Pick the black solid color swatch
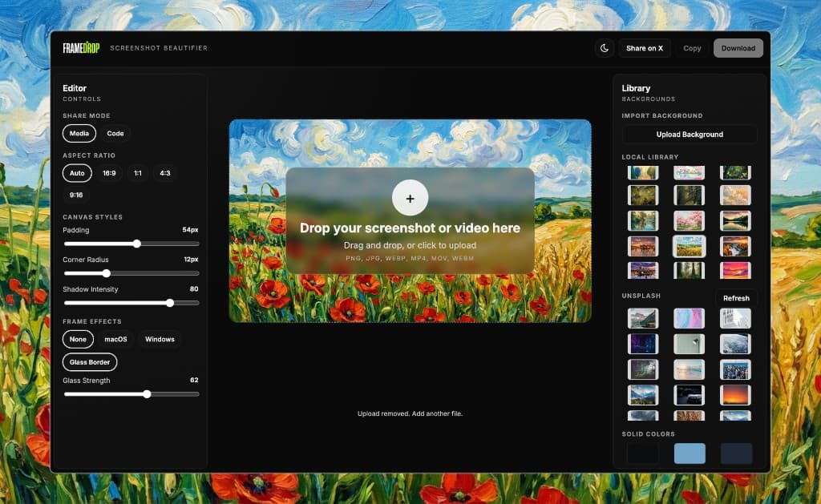 tap(643, 454)
